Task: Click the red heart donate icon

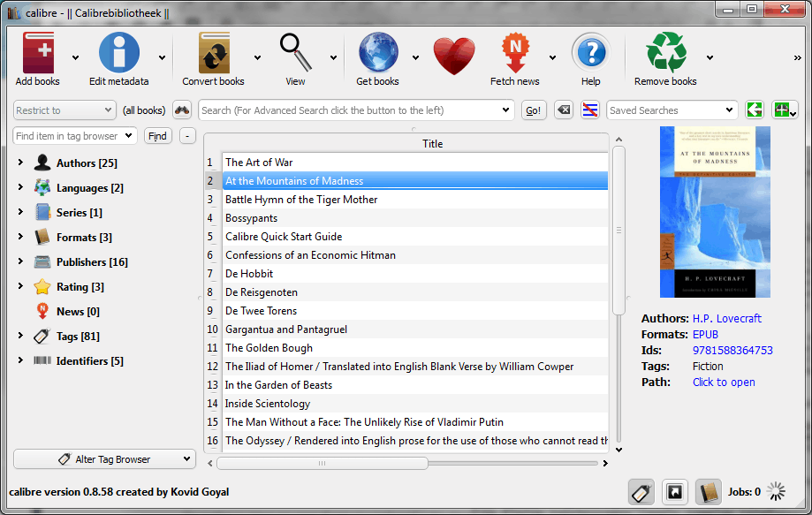Action: click(454, 56)
